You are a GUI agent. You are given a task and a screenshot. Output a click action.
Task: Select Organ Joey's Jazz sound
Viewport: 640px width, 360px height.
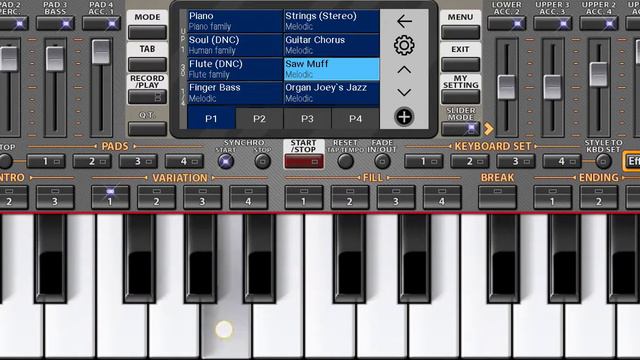(x=331, y=93)
